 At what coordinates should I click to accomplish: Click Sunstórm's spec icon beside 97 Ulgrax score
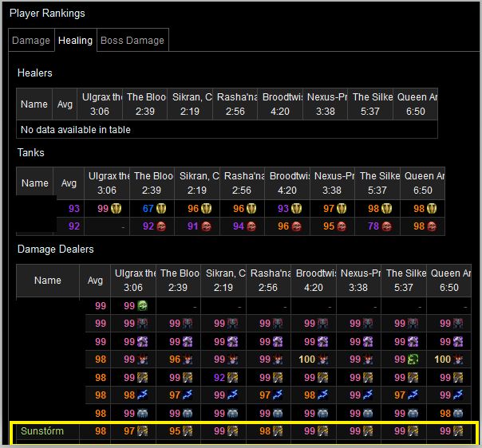142,431
